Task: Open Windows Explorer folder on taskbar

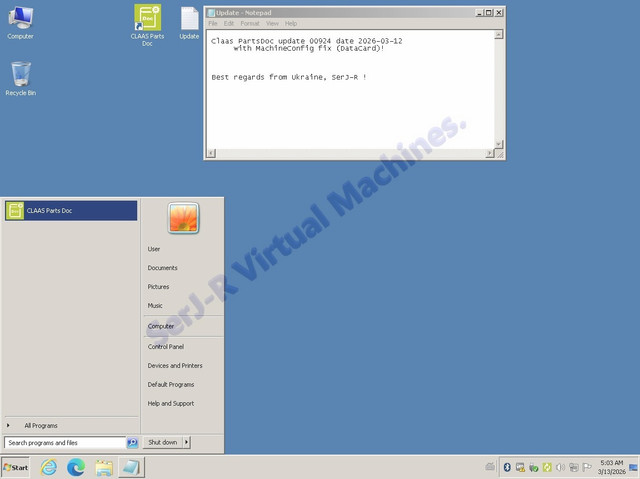Action: [104, 468]
